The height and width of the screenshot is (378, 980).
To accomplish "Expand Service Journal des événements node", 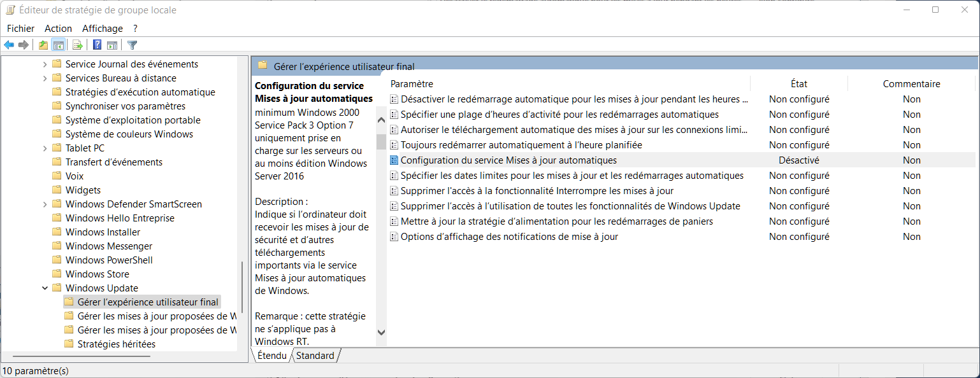I will click(45, 64).
